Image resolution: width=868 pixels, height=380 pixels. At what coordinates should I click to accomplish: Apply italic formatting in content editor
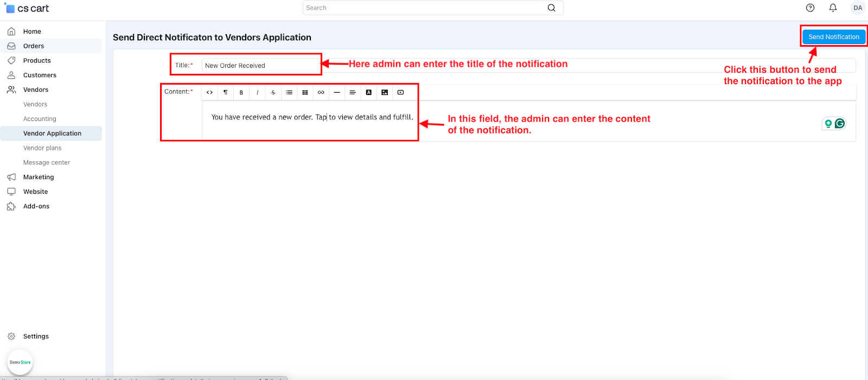click(257, 92)
